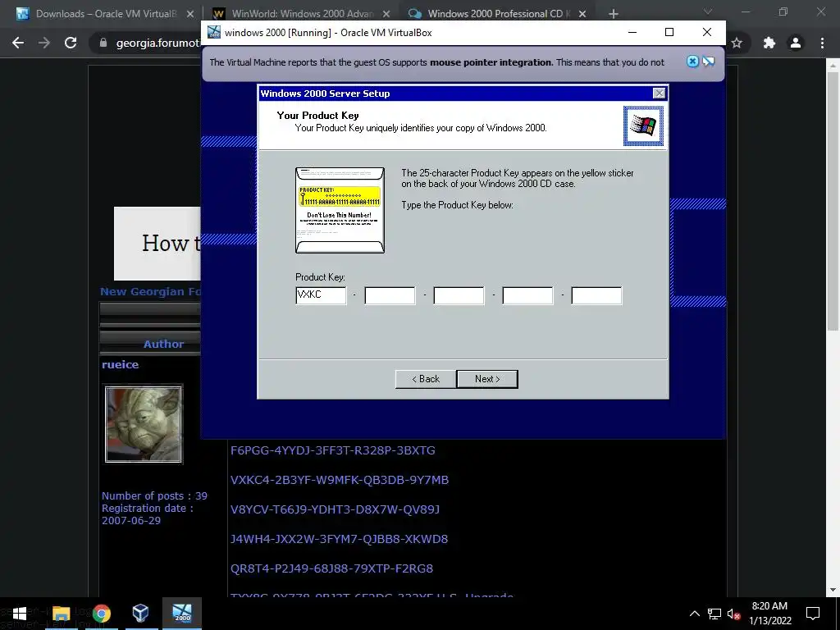The width and height of the screenshot is (840, 630).
Task: Click scrollbar down arrow on forum page
Action: (x=833, y=590)
